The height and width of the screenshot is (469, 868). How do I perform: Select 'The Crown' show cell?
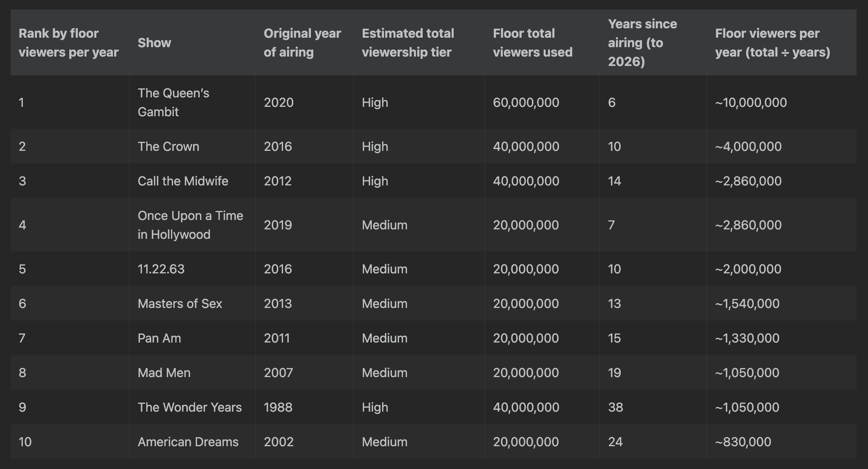point(168,147)
